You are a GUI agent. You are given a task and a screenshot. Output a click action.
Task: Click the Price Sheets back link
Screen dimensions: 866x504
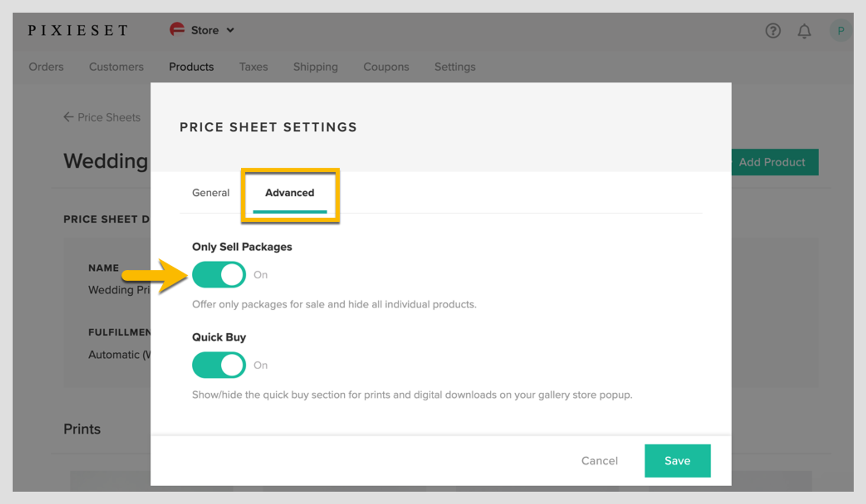pos(109,117)
